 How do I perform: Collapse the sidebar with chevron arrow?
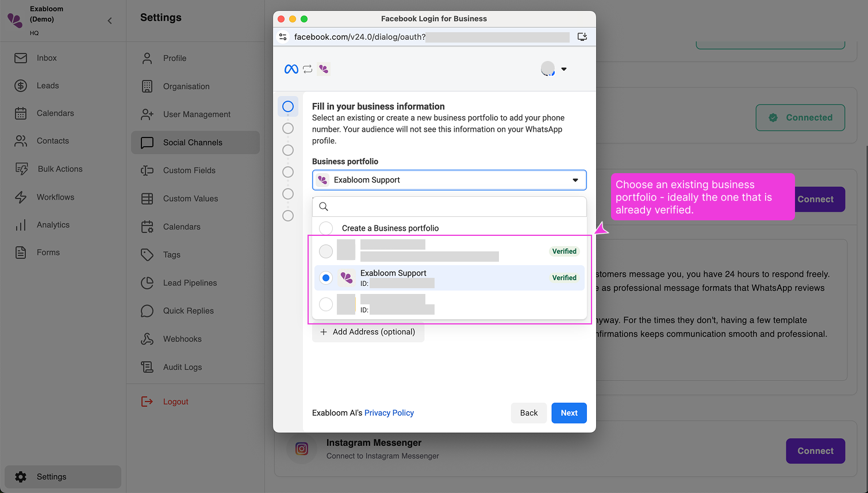click(x=110, y=21)
